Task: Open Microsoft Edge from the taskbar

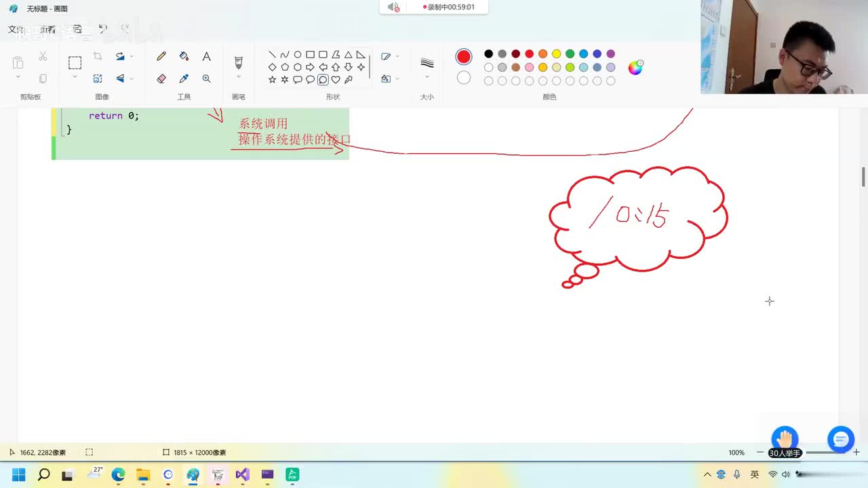Action: click(x=118, y=474)
